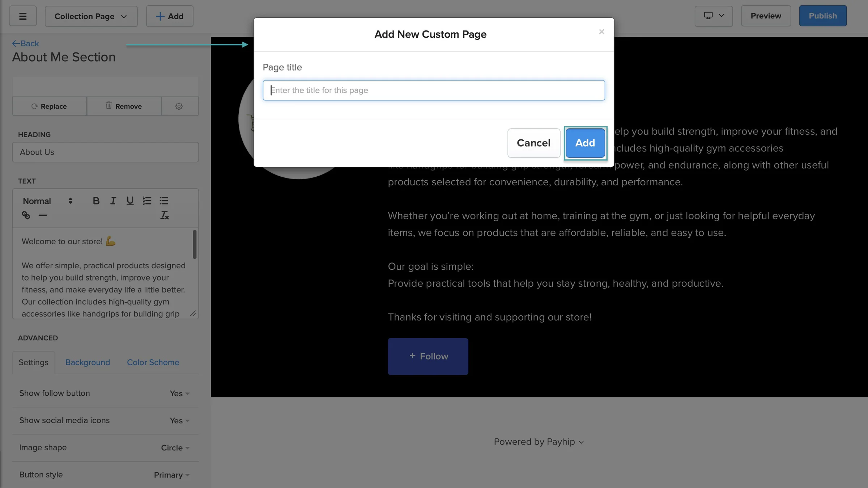Click the top toolbar Add button
The height and width of the screenshot is (488, 868).
170,16
